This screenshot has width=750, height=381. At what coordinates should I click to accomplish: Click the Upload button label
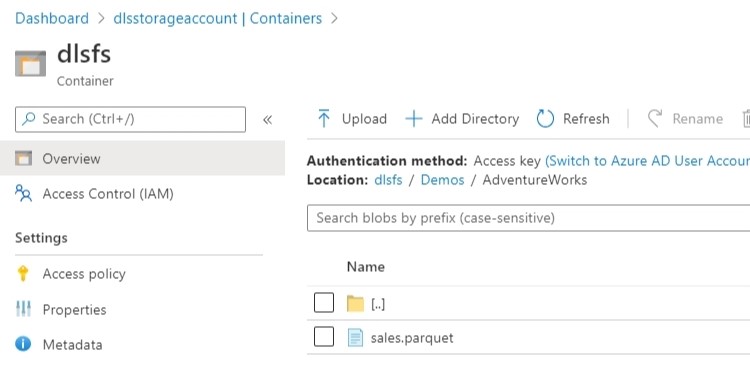tap(364, 119)
